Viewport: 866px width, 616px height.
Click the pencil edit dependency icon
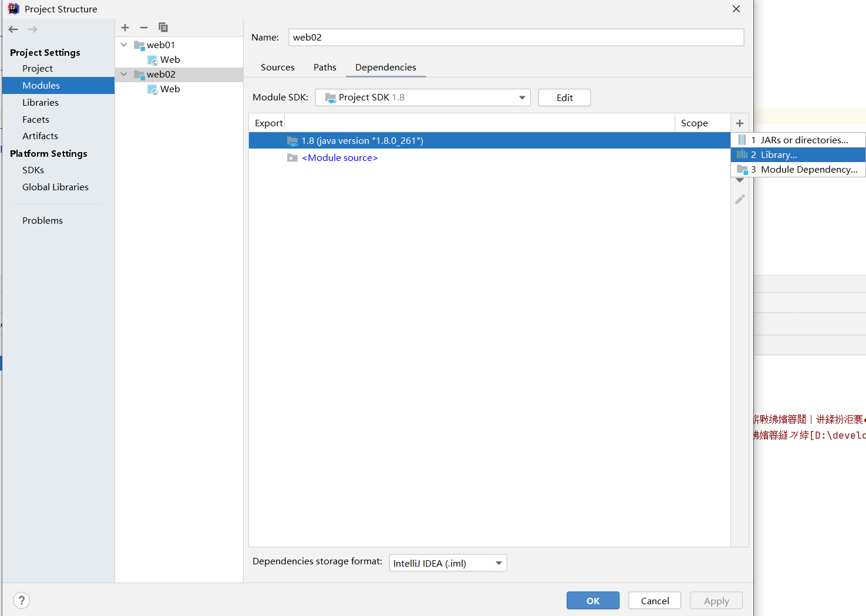(740, 200)
